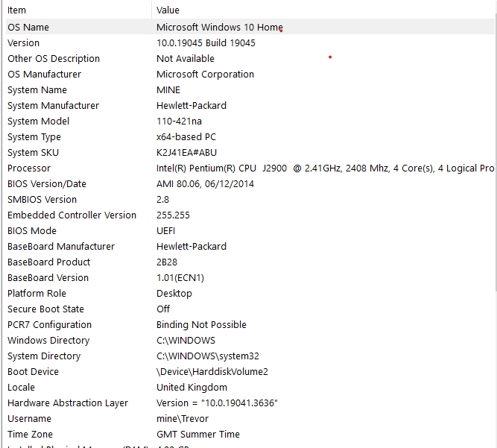497x448 pixels.
Task: Select System Type row label
Action: (x=34, y=136)
